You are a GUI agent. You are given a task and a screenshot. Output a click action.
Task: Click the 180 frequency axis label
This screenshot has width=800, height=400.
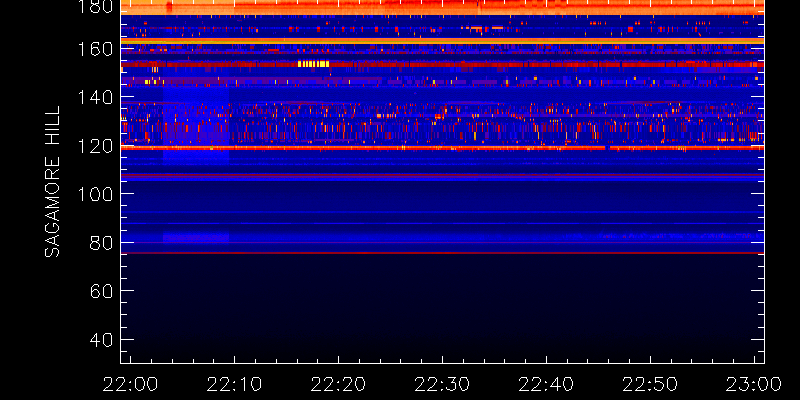click(94, 6)
